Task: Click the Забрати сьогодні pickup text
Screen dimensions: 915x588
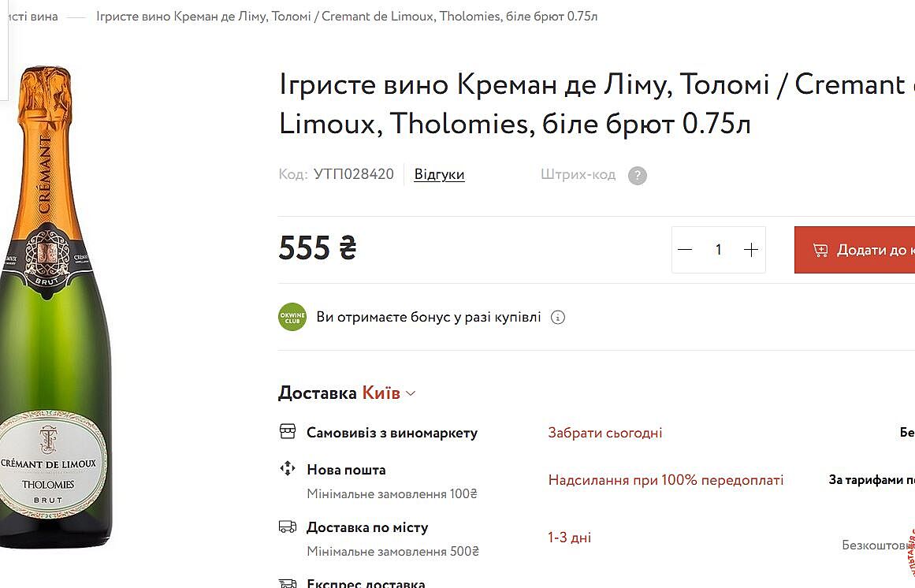Action: (605, 433)
